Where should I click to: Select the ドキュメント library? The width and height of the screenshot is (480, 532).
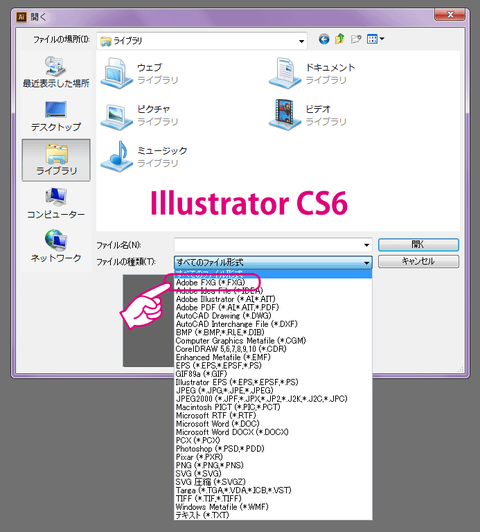click(x=312, y=73)
